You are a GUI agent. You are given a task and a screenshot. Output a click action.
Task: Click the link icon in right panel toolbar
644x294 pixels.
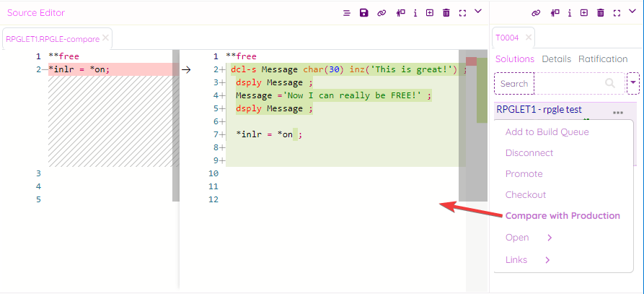pos(536,13)
